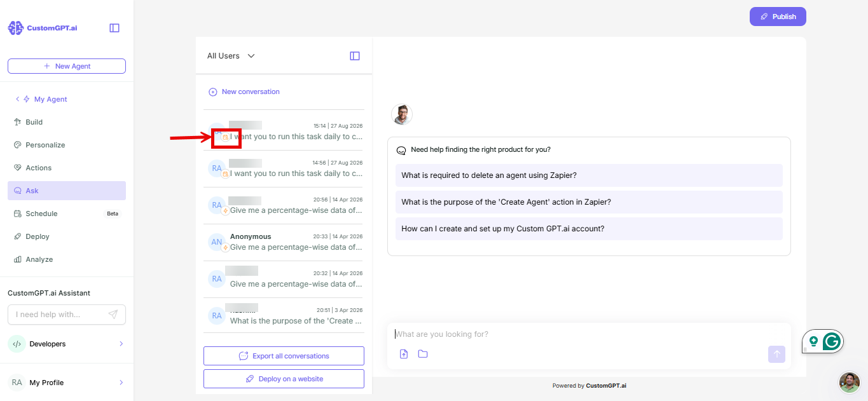The height and width of the screenshot is (401, 868).
Task: Create a New Agent
Action: tap(67, 66)
